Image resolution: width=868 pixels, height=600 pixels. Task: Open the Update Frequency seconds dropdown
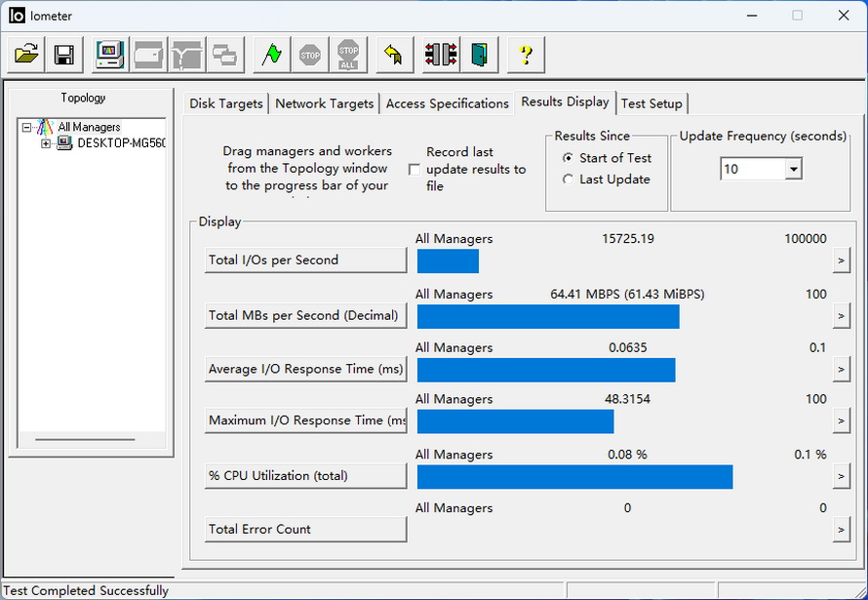[x=793, y=170]
